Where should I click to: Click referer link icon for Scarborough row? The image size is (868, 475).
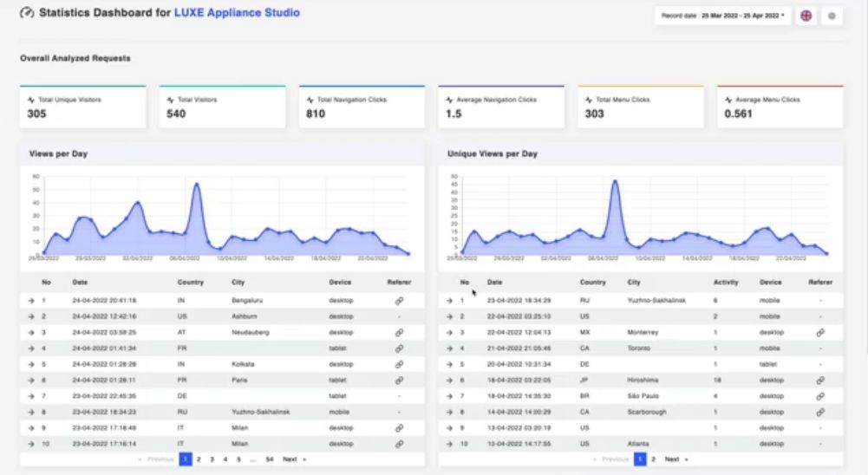819,413
